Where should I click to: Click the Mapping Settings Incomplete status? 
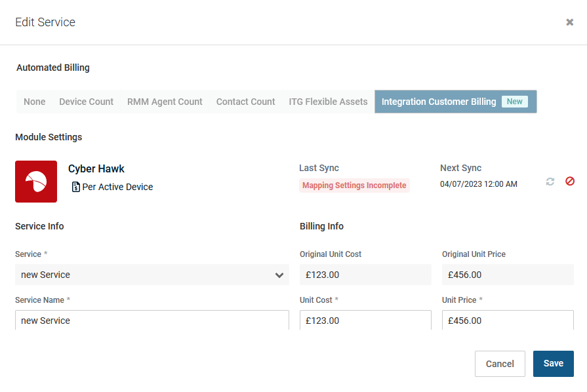point(354,186)
